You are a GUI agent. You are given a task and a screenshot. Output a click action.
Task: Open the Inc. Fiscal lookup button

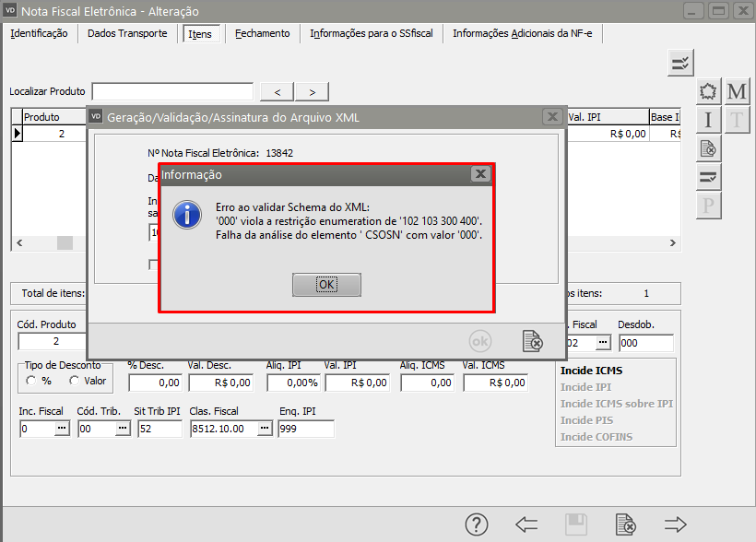pos(62,429)
